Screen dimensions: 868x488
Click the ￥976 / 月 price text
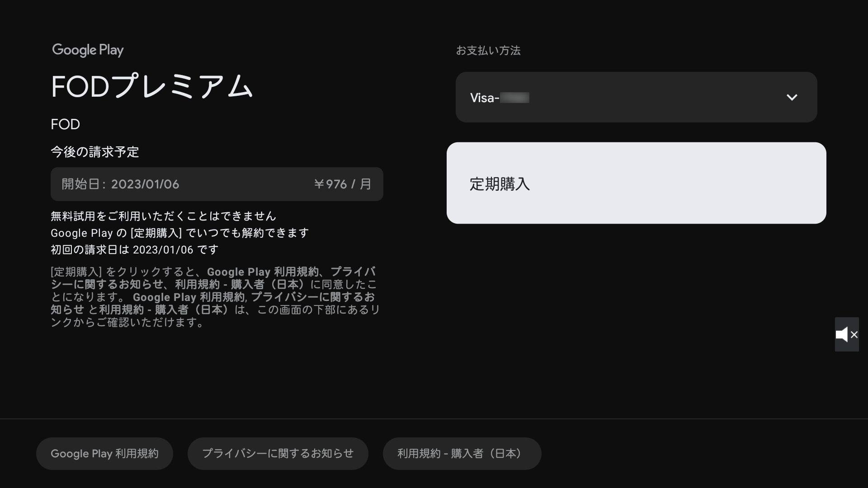pos(343,184)
